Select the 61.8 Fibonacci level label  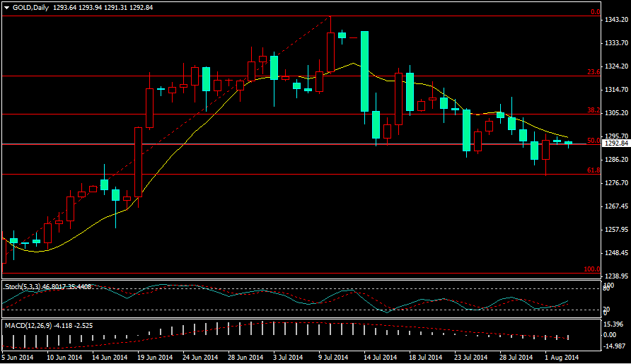pos(594,170)
